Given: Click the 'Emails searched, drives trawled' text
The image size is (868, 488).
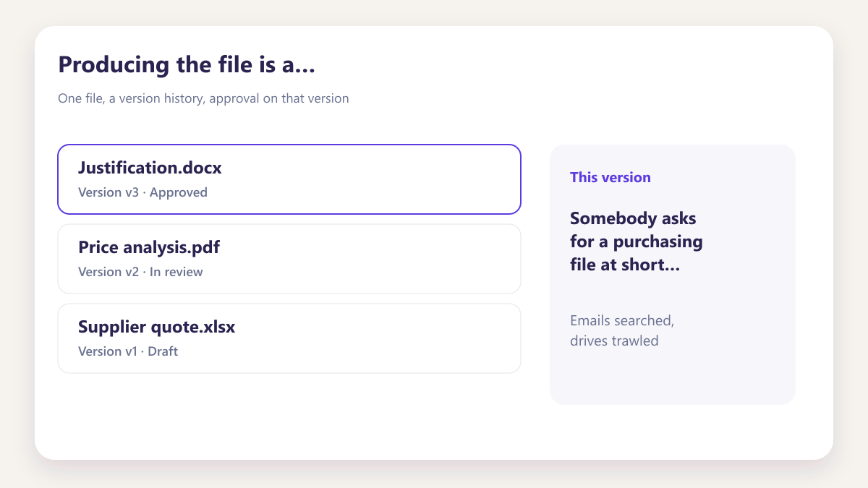Looking at the screenshot, I should (x=622, y=330).
